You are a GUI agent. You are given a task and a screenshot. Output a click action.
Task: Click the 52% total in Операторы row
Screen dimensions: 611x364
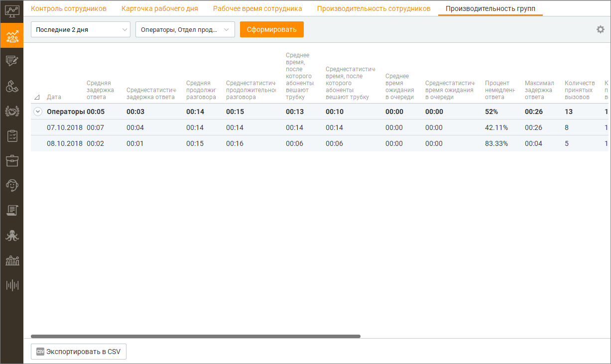pyautogui.click(x=491, y=112)
